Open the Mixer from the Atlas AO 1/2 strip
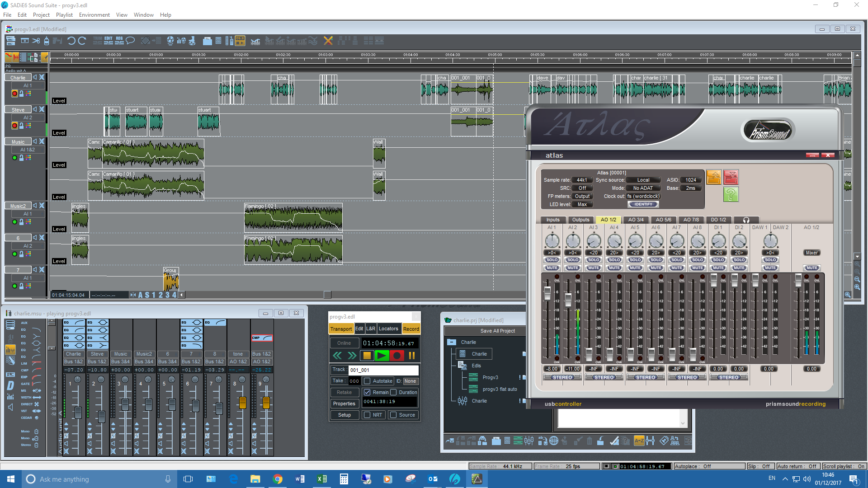The width and height of the screenshot is (868, 488). tap(811, 253)
